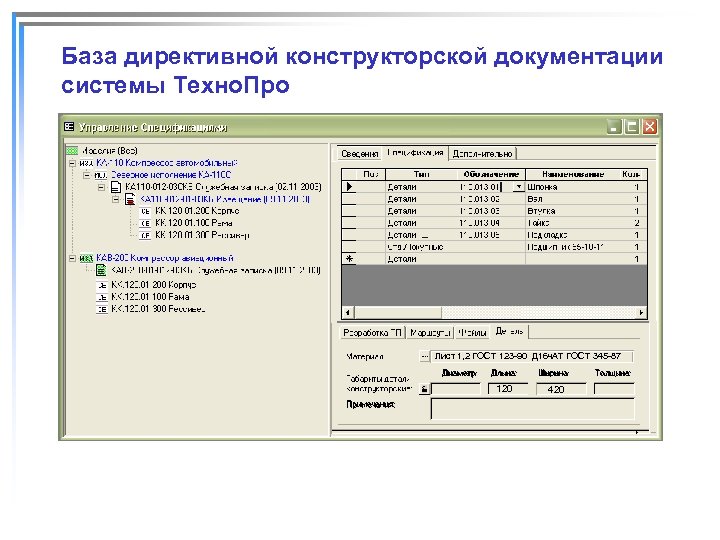Select КА-110 Компрессор автомобильный in tree
The width and height of the screenshot is (720, 540).
click(167, 163)
